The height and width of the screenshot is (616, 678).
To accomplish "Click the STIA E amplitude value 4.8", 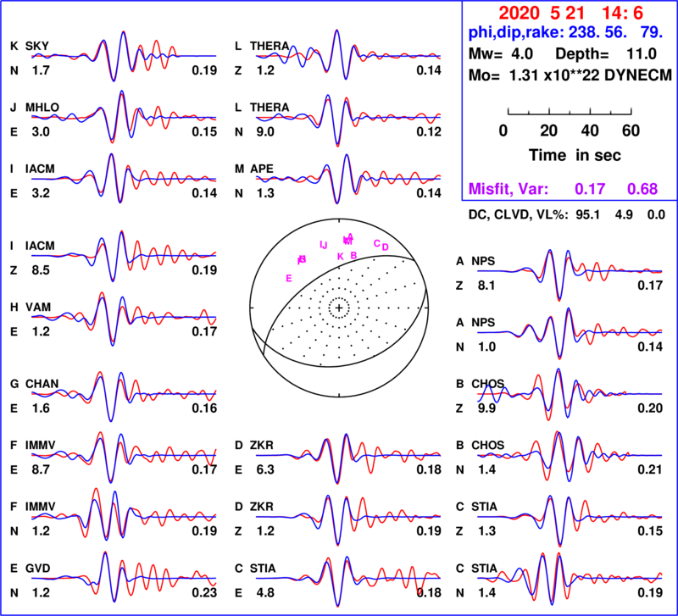I will coord(265,592).
